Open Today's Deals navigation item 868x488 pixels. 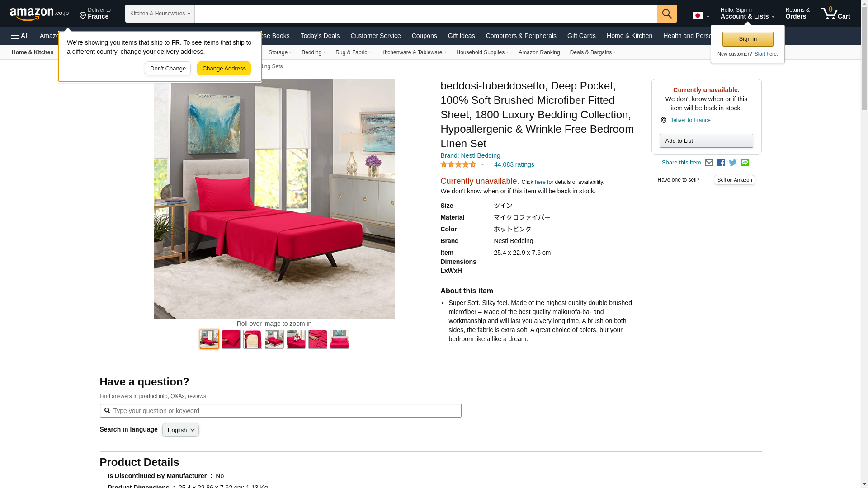[x=320, y=36]
